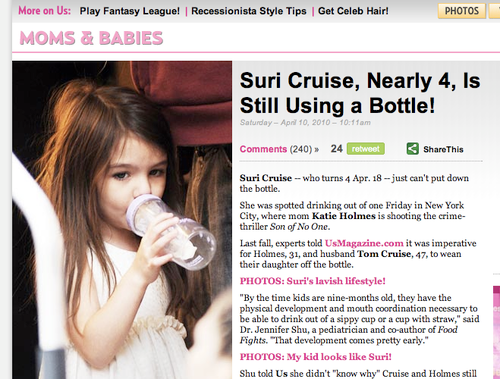Click the ShareThis text label
500x379 pixels.
point(443,149)
